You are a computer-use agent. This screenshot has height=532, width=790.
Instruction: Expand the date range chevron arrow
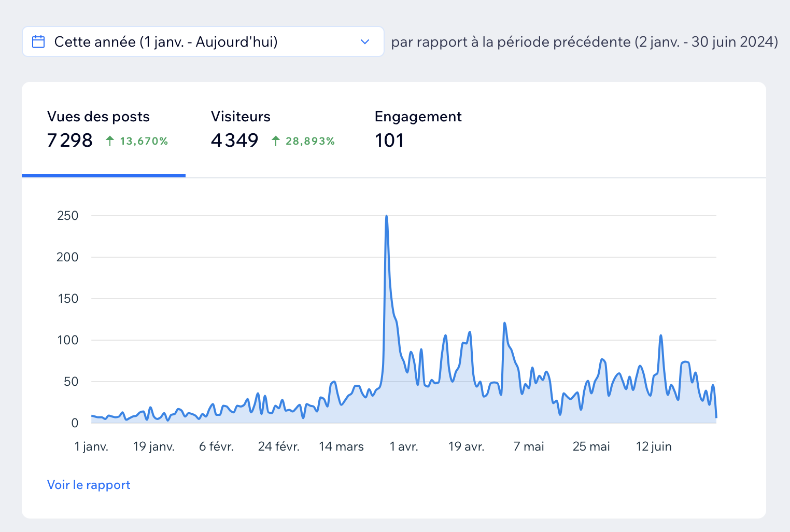click(365, 41)
